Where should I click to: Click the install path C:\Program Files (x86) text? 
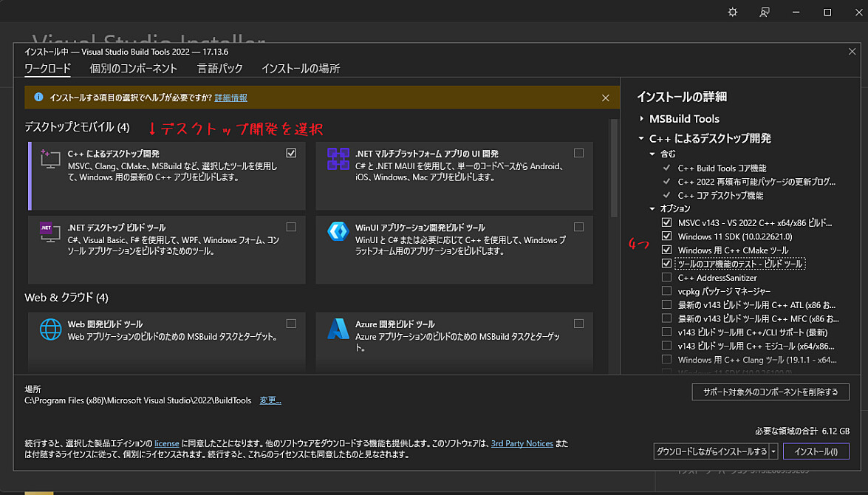coord(138,400)
